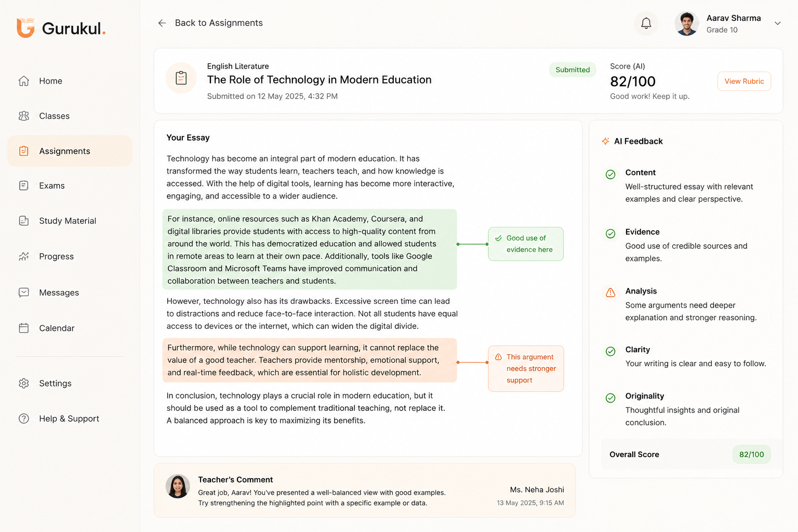This screenshot has width=798, height=532.
Task: Click 'Submitted on 12 May 2025, 4:32 PM'
Action: pos(272,96)
